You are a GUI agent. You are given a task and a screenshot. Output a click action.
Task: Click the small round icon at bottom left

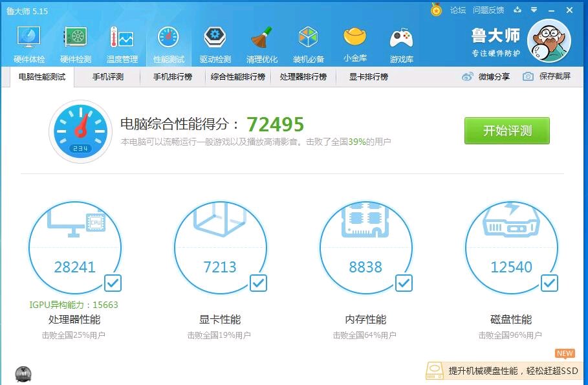point(23,374)
